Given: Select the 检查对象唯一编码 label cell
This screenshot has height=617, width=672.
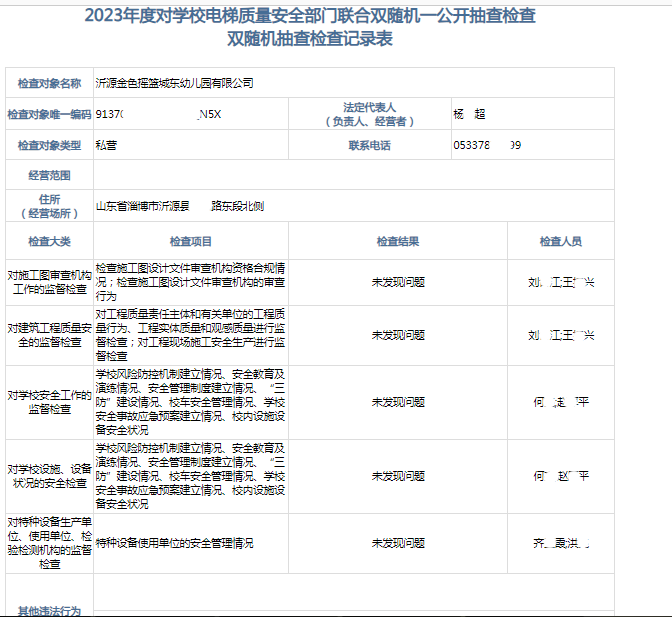Looking at the screenshot, I should (x=49, y=115).
